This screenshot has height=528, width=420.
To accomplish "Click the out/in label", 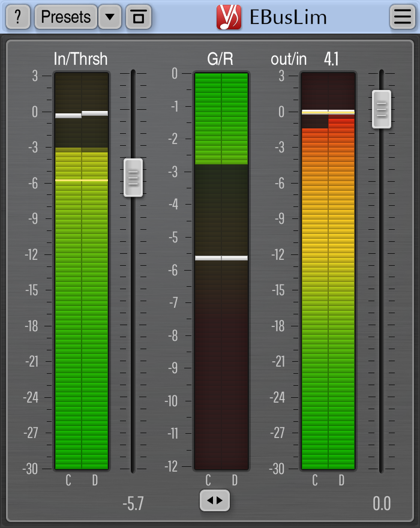I will click(x=289, y=59).
